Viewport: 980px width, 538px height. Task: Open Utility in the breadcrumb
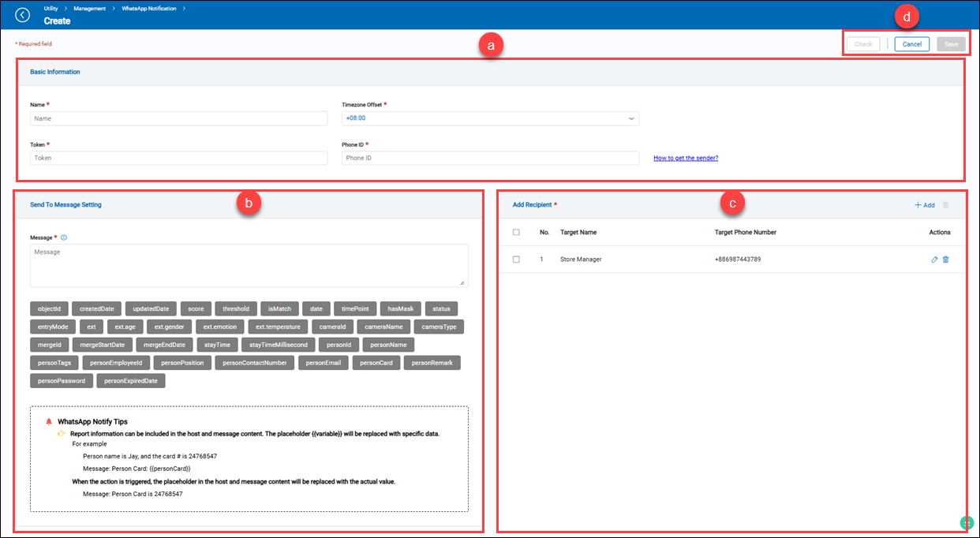[50, 7]
